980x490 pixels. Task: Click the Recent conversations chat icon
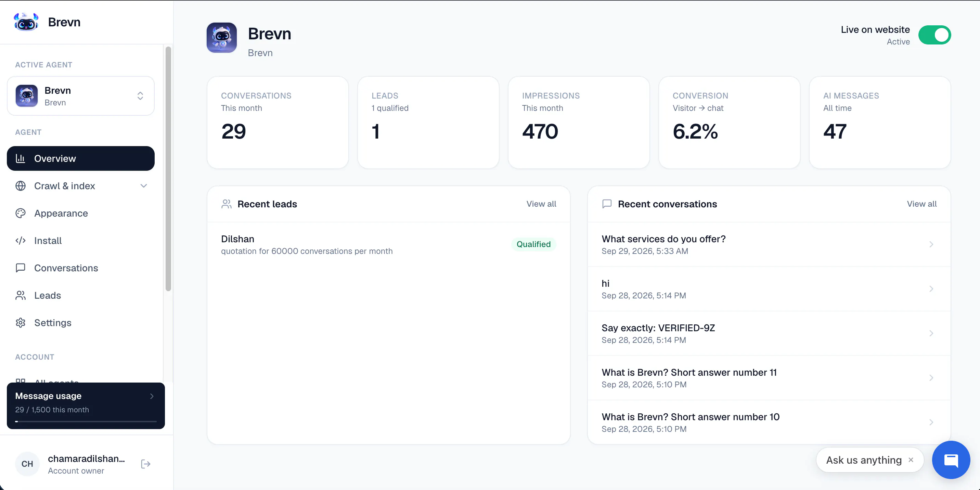pos(607,204)
